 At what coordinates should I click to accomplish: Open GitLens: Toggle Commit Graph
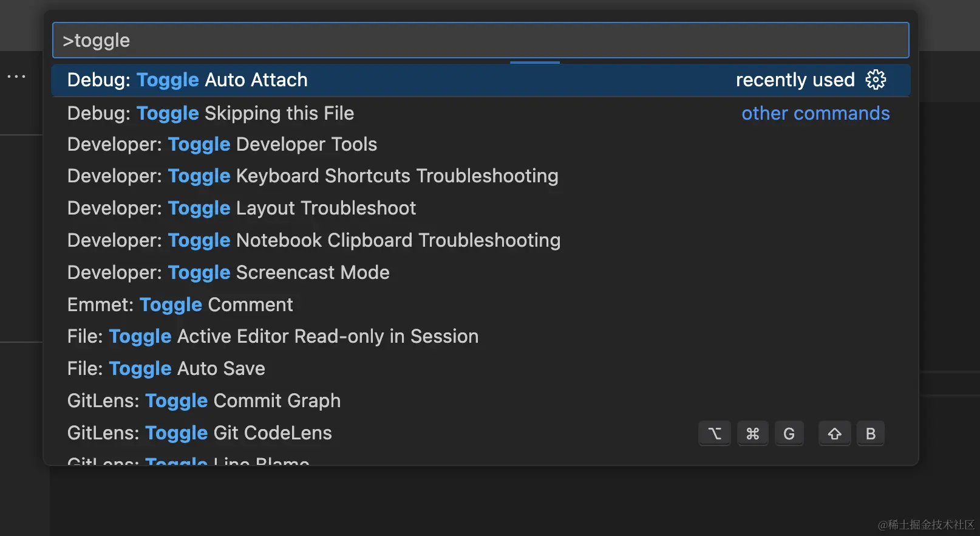204,401
